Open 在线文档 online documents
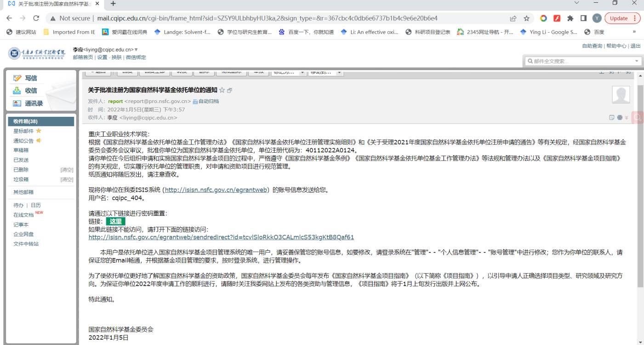Viewport: 644px width, 345px height. click(23, 215)
